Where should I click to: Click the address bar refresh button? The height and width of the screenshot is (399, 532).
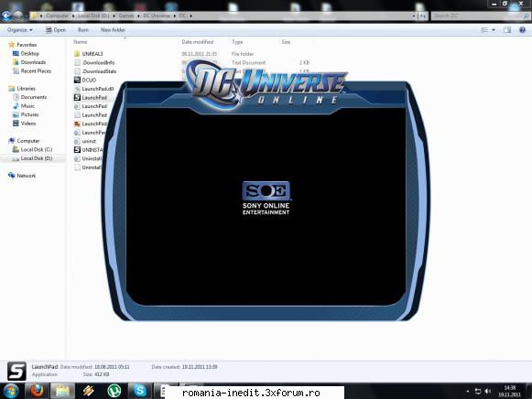(423, 16)
